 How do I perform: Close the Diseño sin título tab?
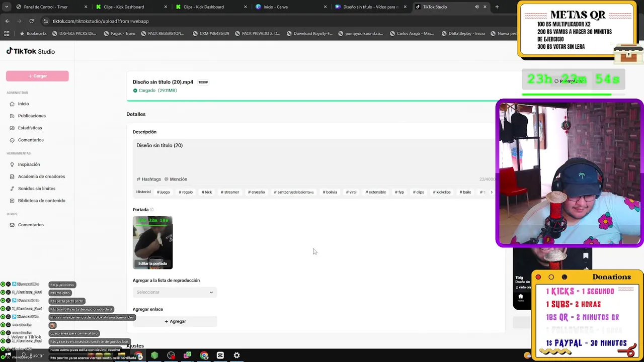click(x=405, y=7)
